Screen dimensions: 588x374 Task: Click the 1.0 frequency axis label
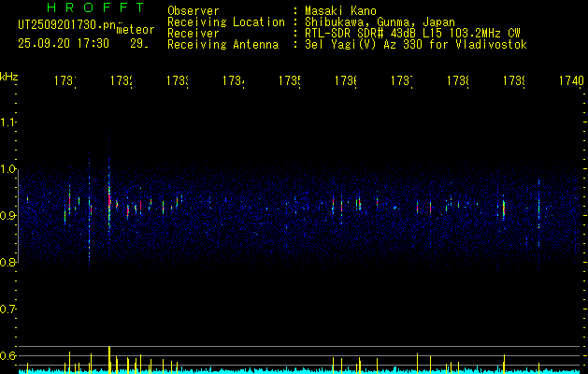pos(7,169)
